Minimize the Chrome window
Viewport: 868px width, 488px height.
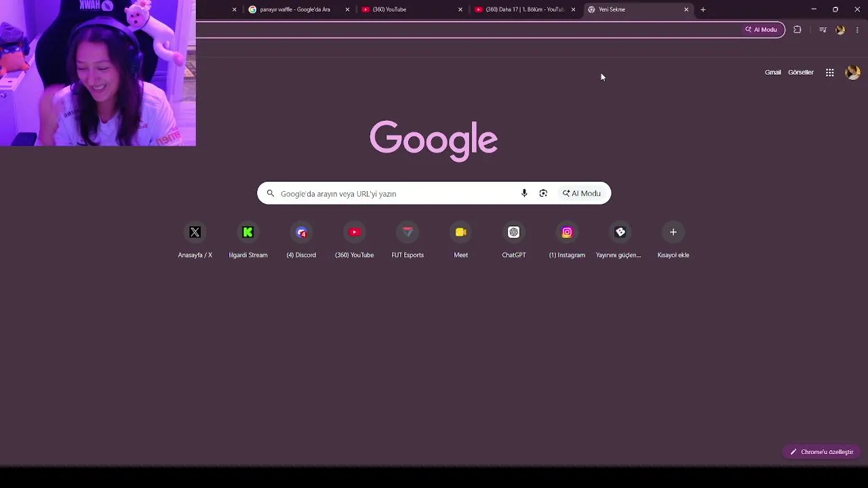814,9
